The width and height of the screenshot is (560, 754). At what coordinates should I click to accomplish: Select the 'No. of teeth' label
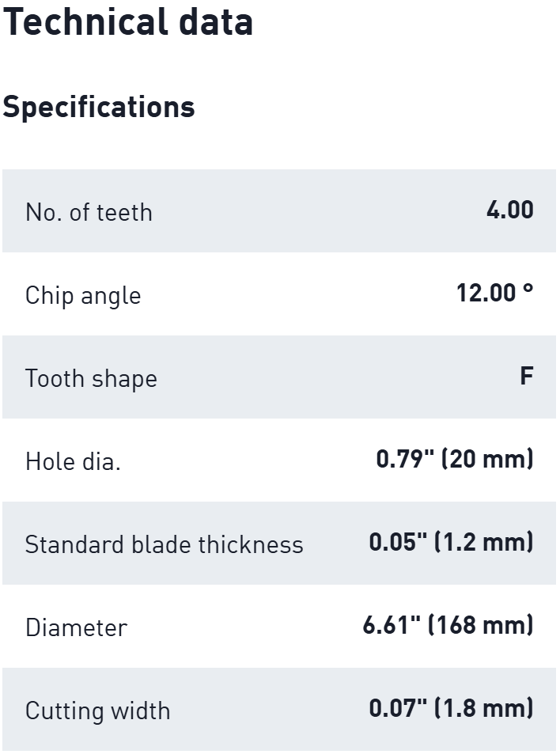[89, 212]
